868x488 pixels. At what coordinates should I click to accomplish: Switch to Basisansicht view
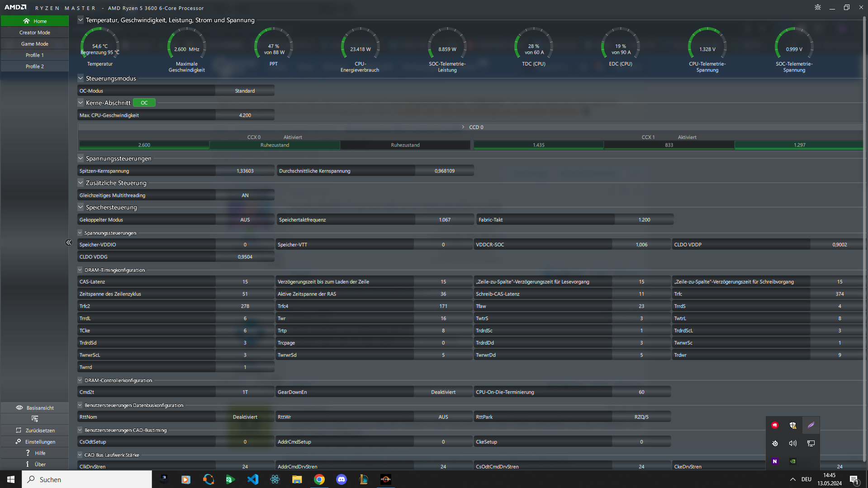click(x=35, y=407)
